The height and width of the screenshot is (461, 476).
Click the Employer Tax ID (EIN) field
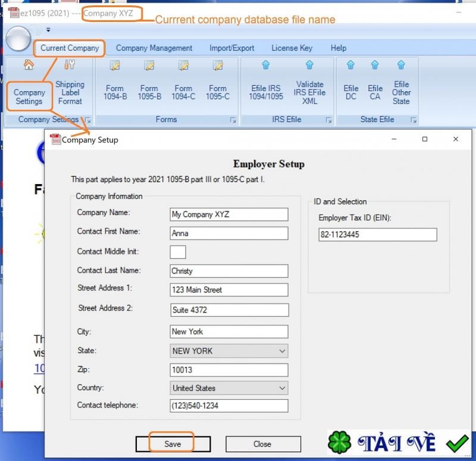(377, 235)
